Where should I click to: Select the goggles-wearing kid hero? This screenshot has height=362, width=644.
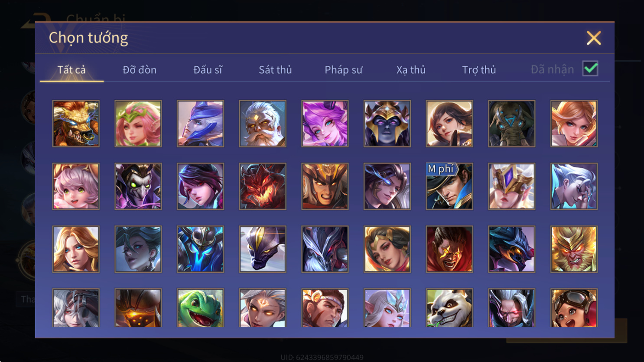(x=574, y=308)
